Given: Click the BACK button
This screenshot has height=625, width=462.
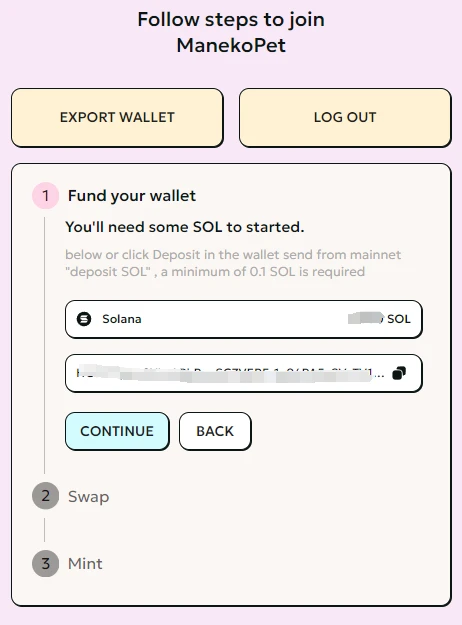Looking at the screenshot, I should click(x=215, y=431).
